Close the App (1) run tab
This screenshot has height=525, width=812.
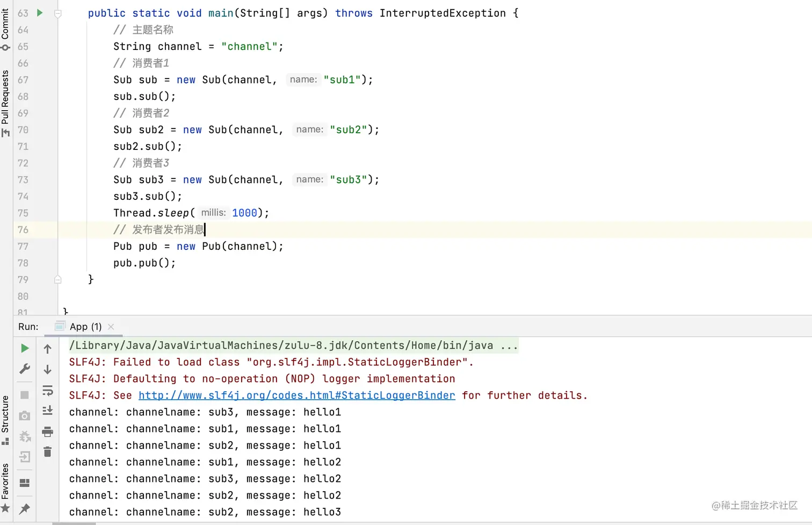click(x=111, y=327)
